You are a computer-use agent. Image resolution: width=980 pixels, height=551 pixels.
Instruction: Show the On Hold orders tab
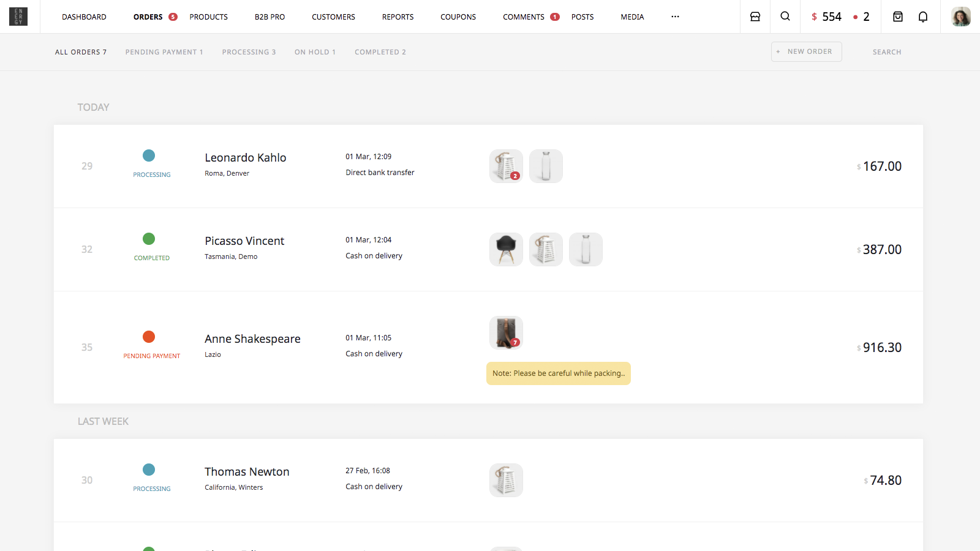point(315,52)
